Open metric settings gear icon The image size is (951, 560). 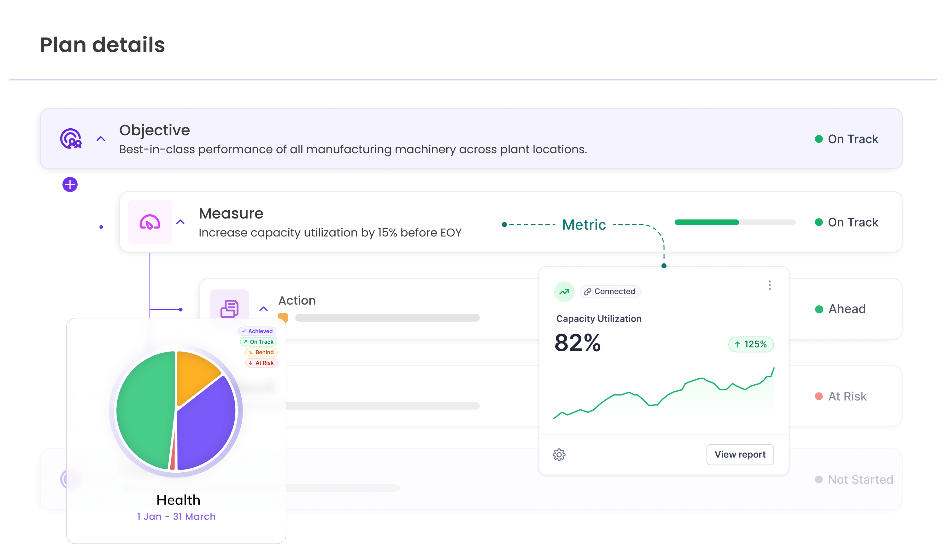559,454
